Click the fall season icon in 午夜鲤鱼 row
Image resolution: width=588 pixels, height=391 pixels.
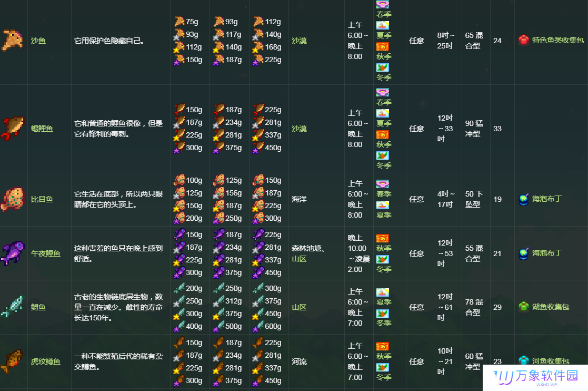tap(383, 238)
